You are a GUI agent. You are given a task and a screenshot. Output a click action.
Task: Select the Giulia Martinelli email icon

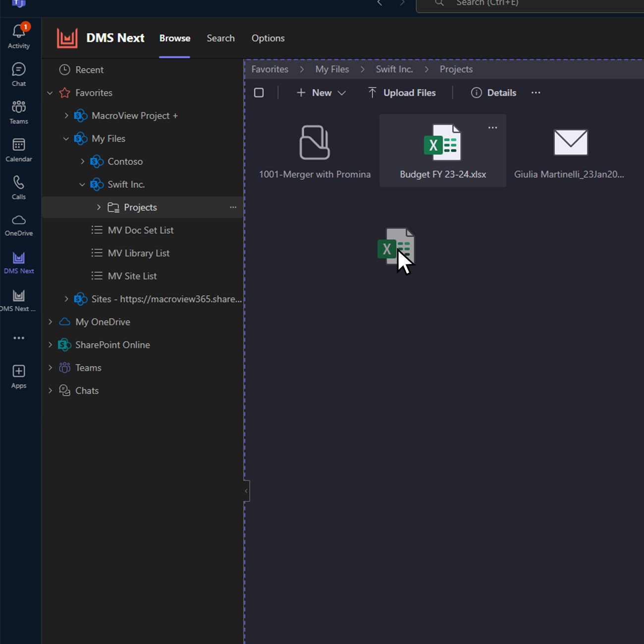pyautogui.click(x=571, y=143)
